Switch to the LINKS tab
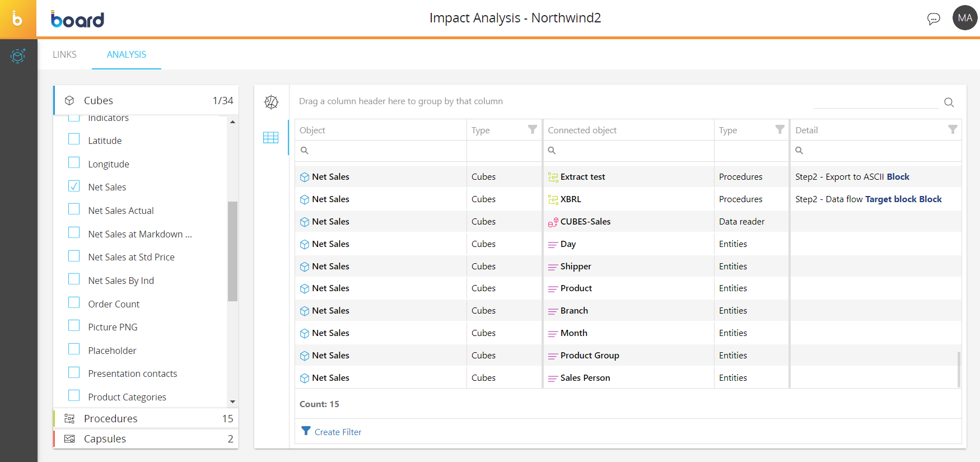This screenshot has width=980, height=462. [64, 54]
